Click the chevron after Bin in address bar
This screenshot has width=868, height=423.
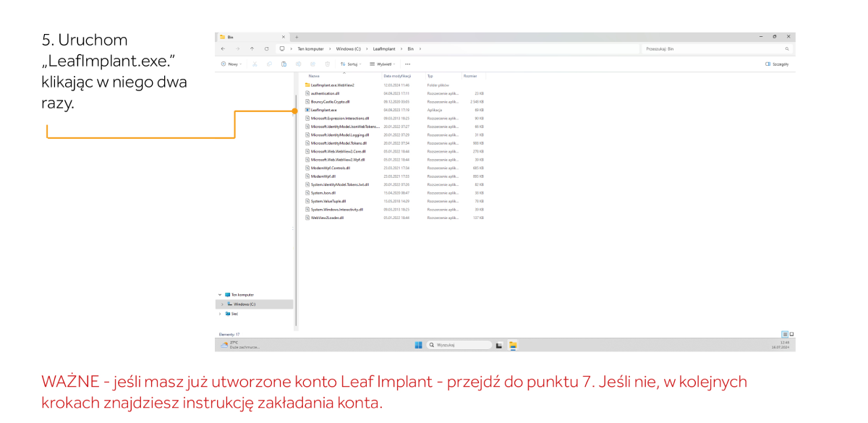pyautogui.click(x=420, y=49)
